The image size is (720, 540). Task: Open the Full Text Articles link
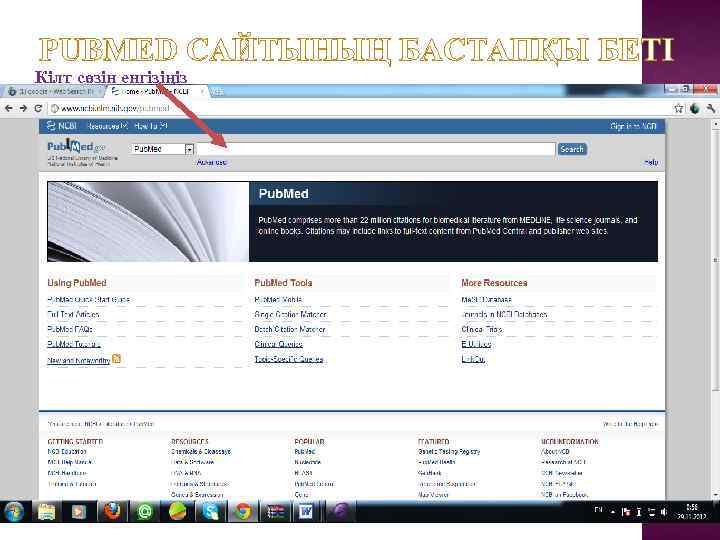73,315
